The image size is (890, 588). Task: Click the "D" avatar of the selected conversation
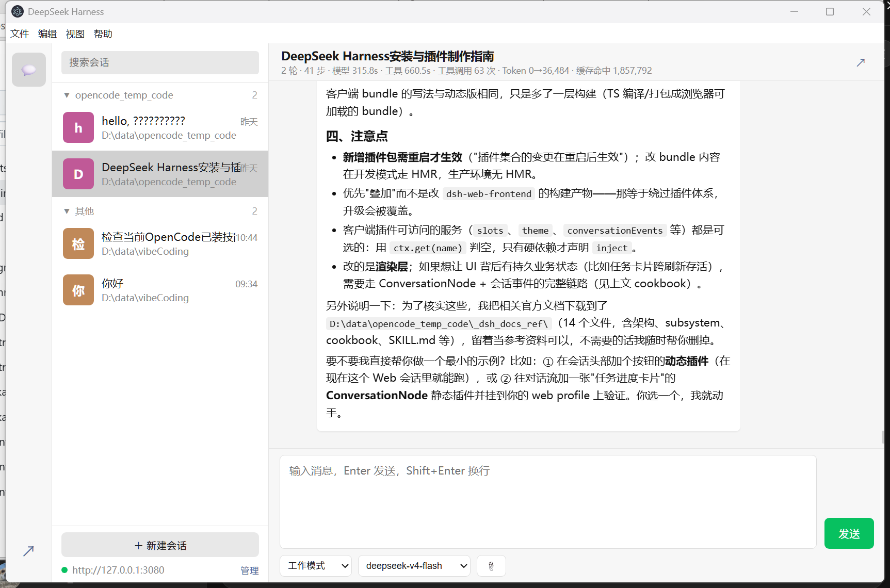click(78, 174)
